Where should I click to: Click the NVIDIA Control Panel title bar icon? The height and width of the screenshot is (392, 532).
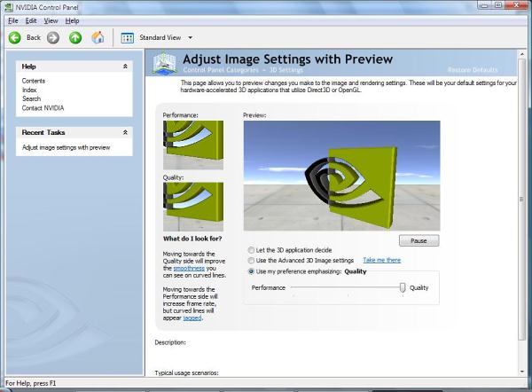point(8,7)
